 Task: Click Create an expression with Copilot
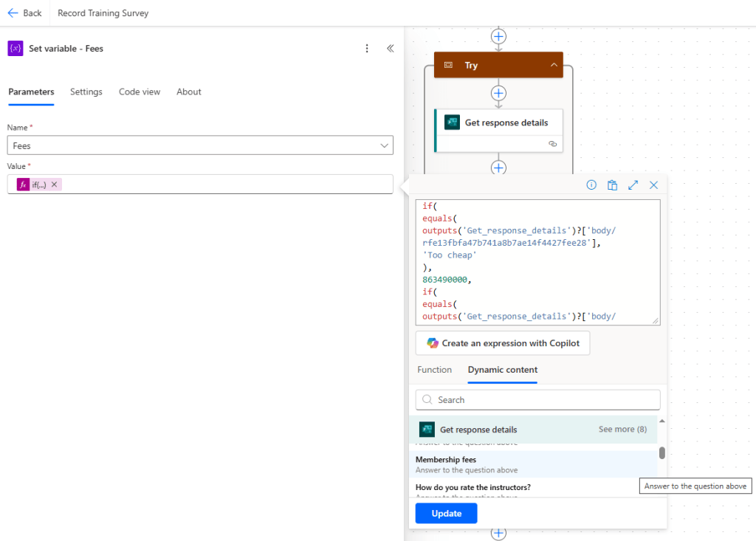pos(503,343)
